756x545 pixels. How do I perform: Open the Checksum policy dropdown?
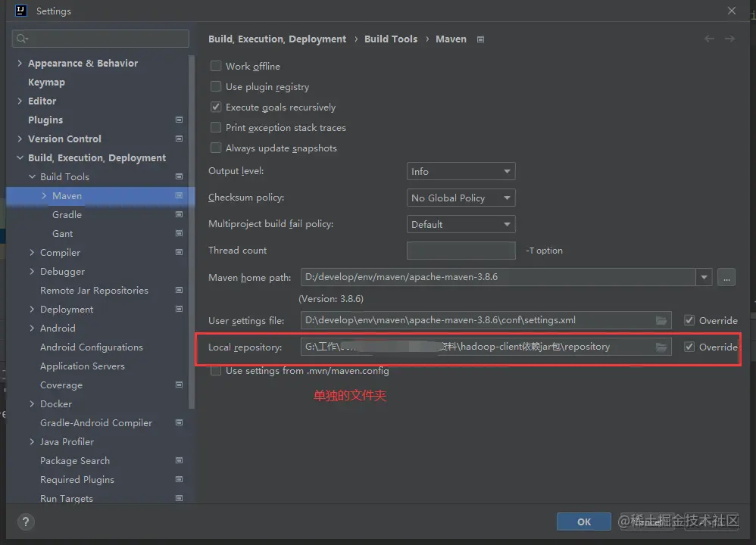(x=461, y=198)
